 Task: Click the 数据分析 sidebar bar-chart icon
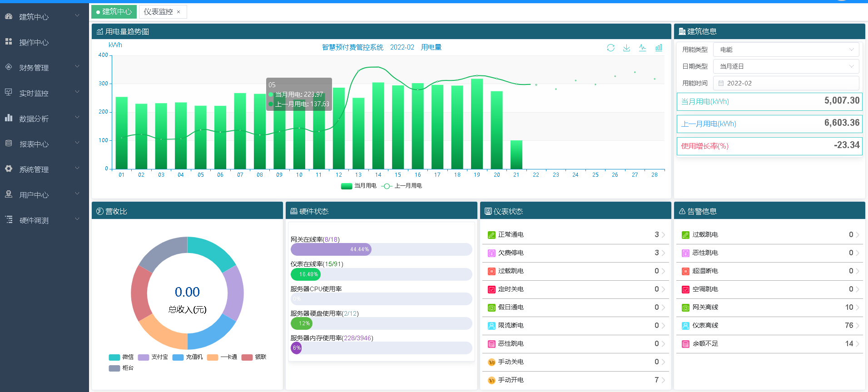9,118
